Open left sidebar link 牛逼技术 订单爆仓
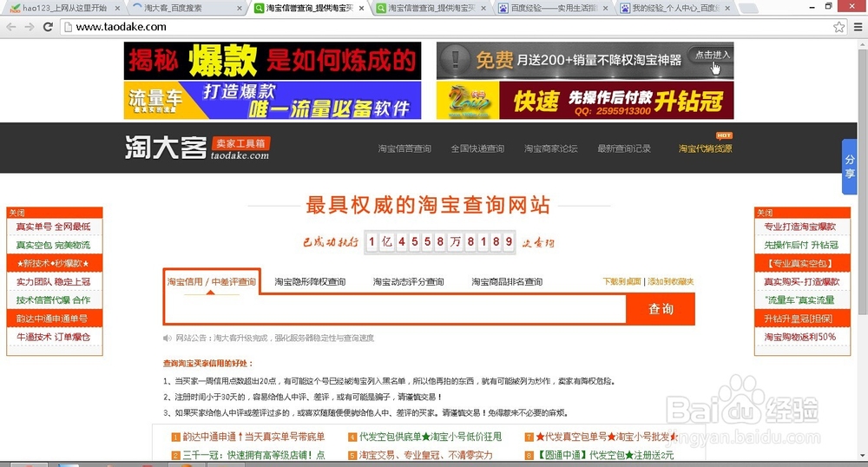 [x=54, y=337]
